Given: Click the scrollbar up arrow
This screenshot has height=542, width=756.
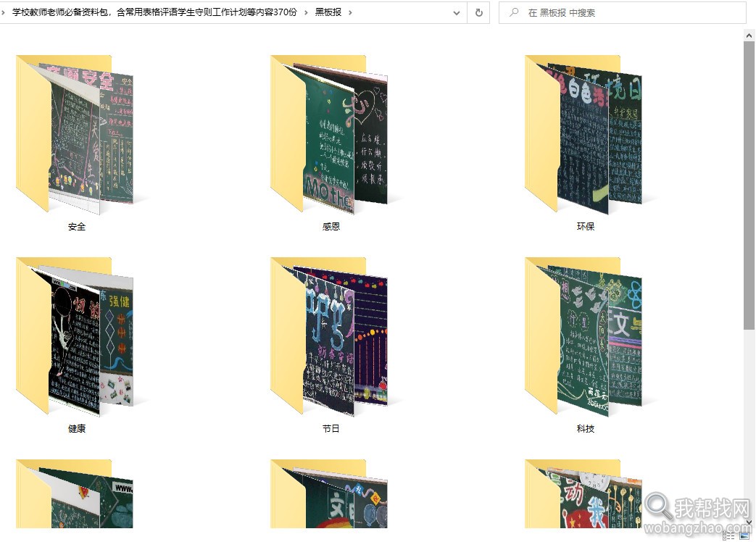Looking at the screenshot, I should pos(749,36).
